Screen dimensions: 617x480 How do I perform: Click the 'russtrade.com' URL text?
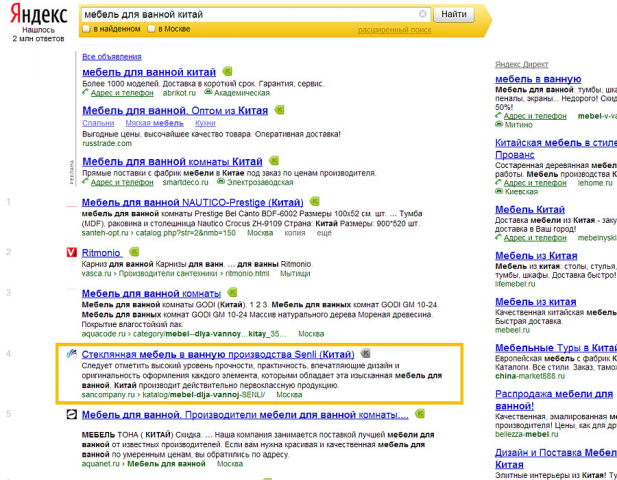click(107, 144)
